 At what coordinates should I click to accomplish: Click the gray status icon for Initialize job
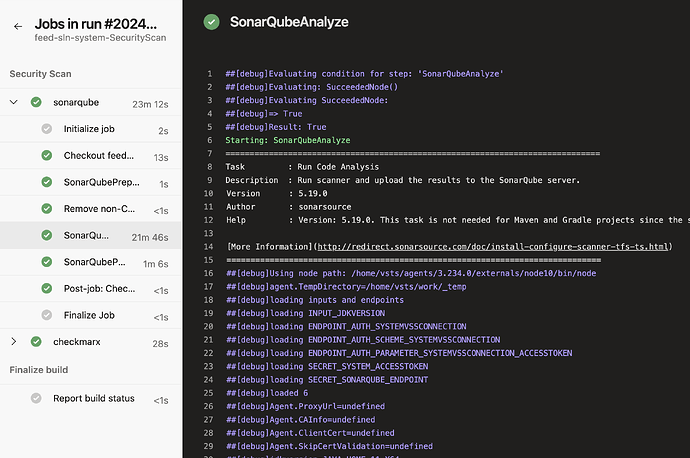click(x=46, y=129)
